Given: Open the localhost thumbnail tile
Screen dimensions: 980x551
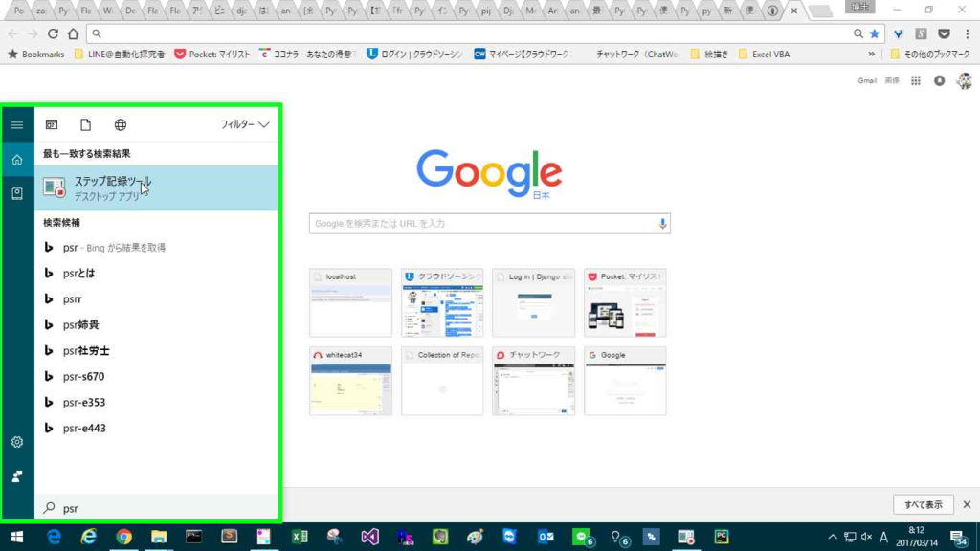Looking at the screenshot, I should click(350, 303).
